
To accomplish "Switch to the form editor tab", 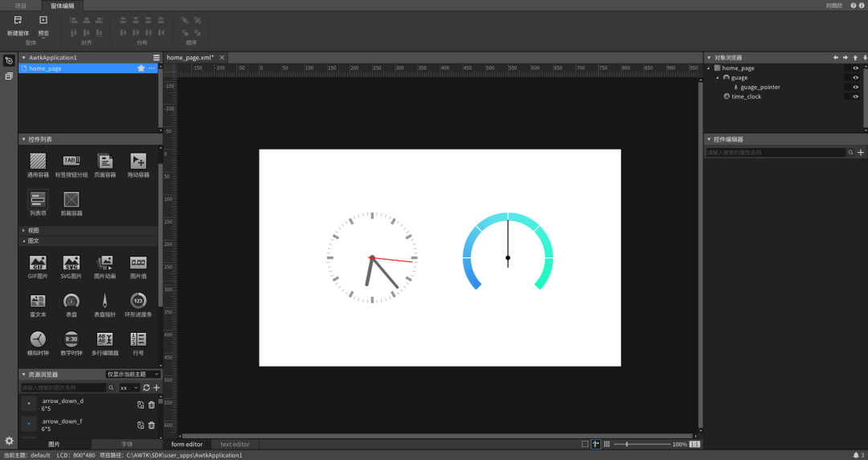I will 186,444.
